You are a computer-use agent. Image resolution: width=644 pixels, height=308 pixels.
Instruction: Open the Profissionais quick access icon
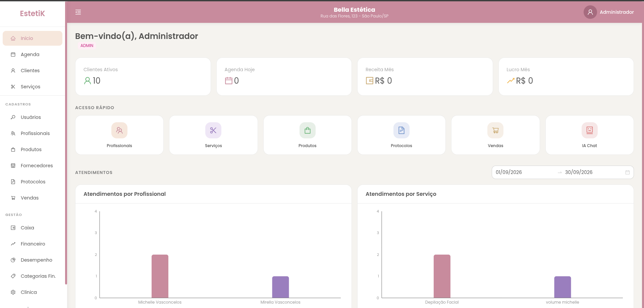click(119, 130)
